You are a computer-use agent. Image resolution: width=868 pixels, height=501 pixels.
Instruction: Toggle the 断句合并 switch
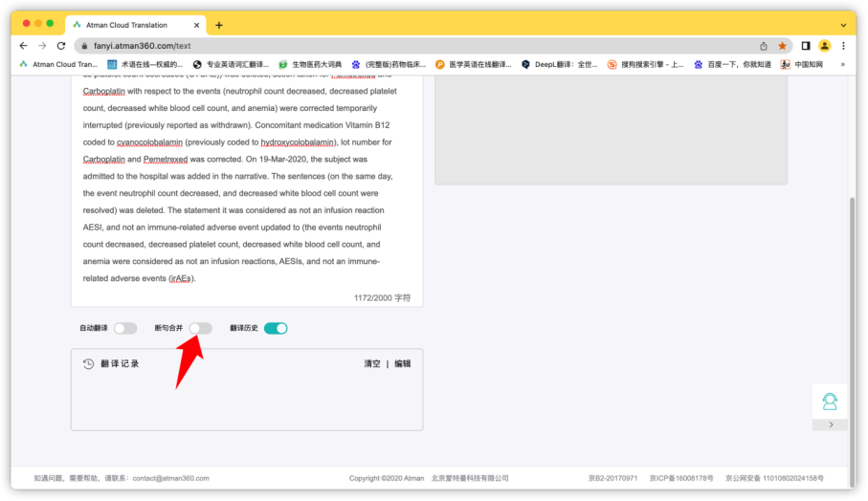[x=200, y=329]
